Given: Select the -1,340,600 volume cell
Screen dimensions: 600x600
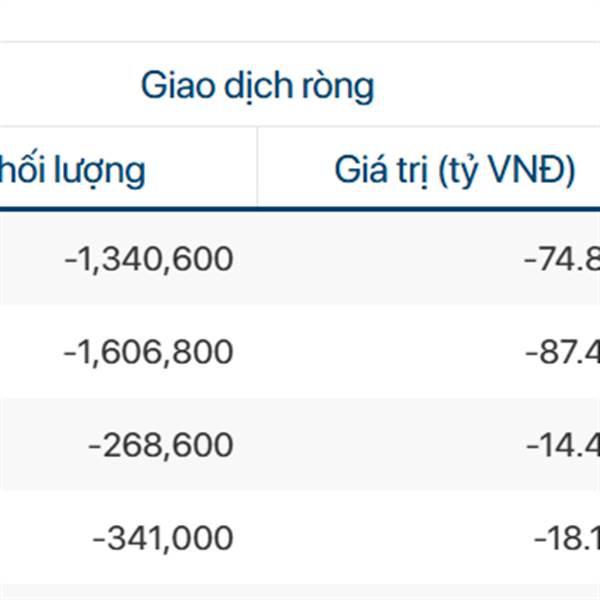Looking at the screenshot, I should 148,259.
